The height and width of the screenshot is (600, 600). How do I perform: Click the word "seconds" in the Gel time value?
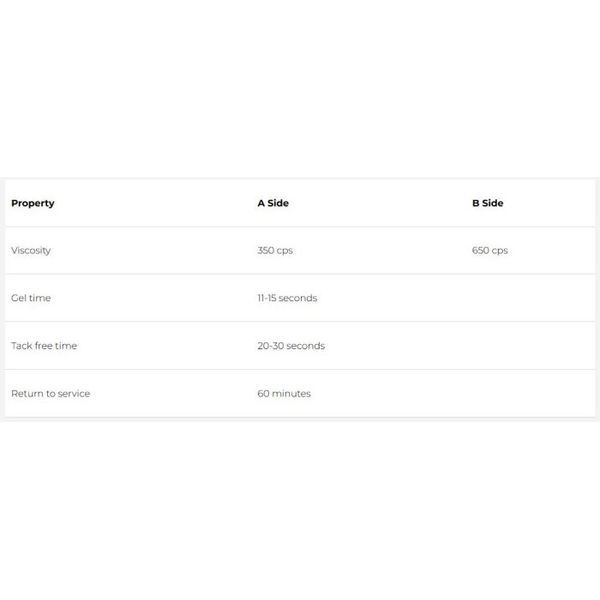[x=299, y=298]
